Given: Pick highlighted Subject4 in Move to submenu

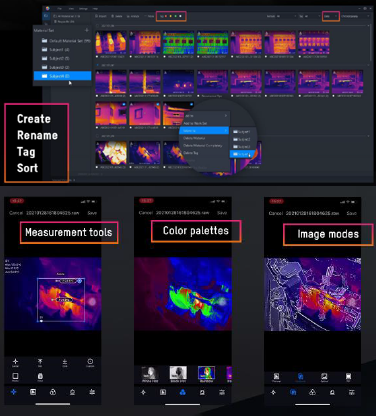Looking at the screenshot, I should (242, 154).
